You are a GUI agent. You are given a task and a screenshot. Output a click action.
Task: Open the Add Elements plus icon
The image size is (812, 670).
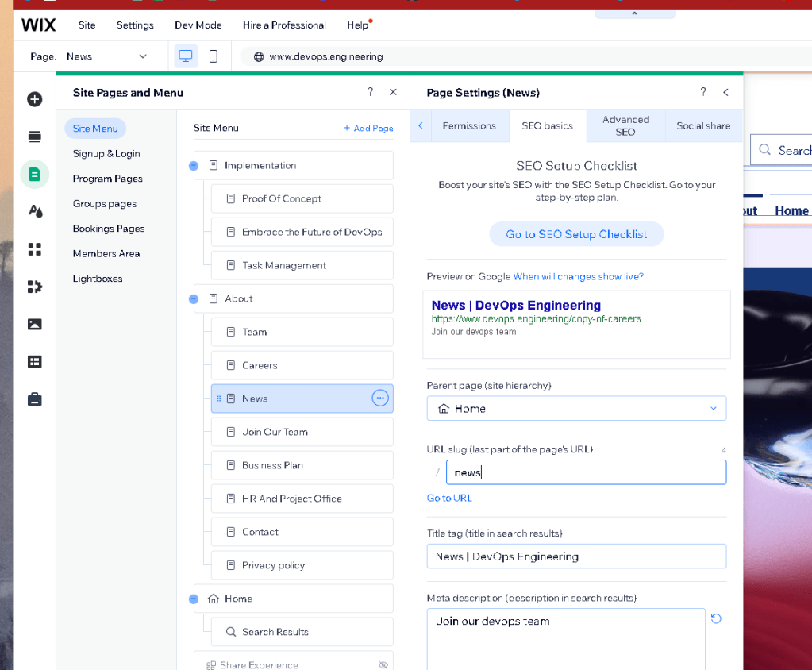pyautogui.click(x=35, y=99)
